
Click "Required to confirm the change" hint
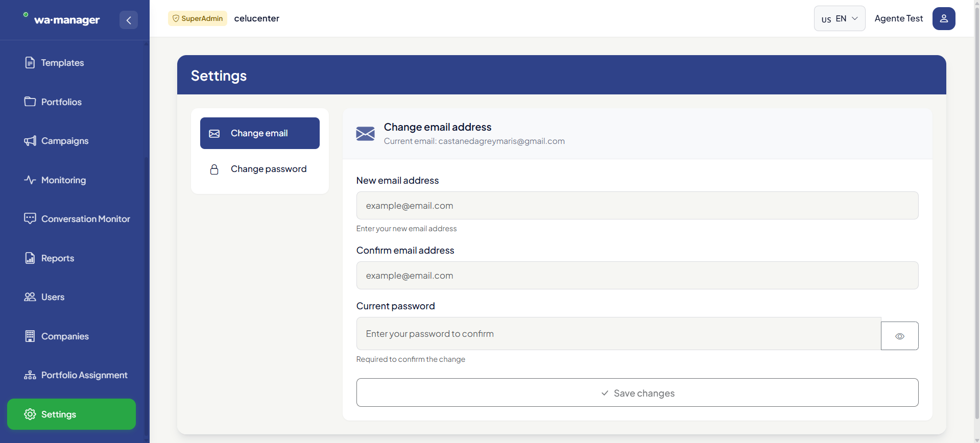pyautogui.click(x=411, y=359)
